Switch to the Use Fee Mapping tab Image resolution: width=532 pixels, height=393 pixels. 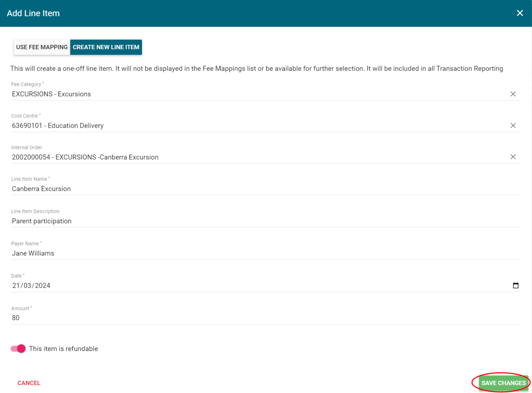coord(42,47)
